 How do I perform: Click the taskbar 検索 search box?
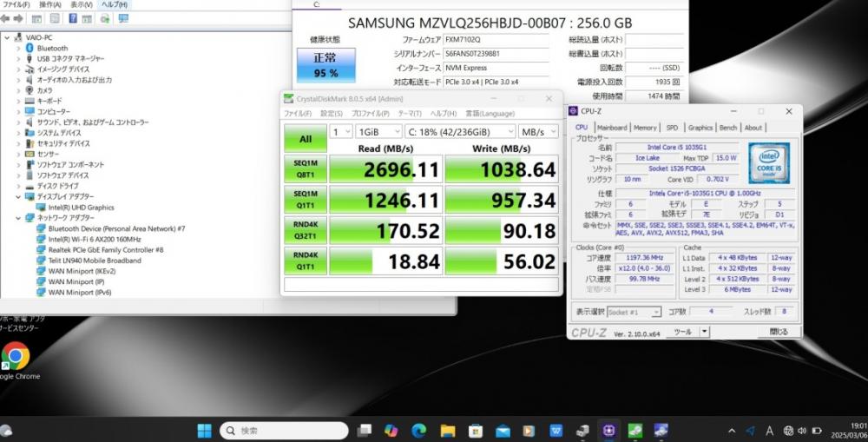(x=284, y=431)
